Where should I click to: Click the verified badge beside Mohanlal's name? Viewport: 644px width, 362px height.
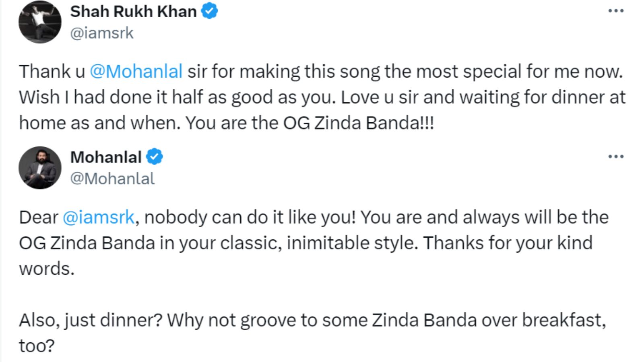point(154,157)
